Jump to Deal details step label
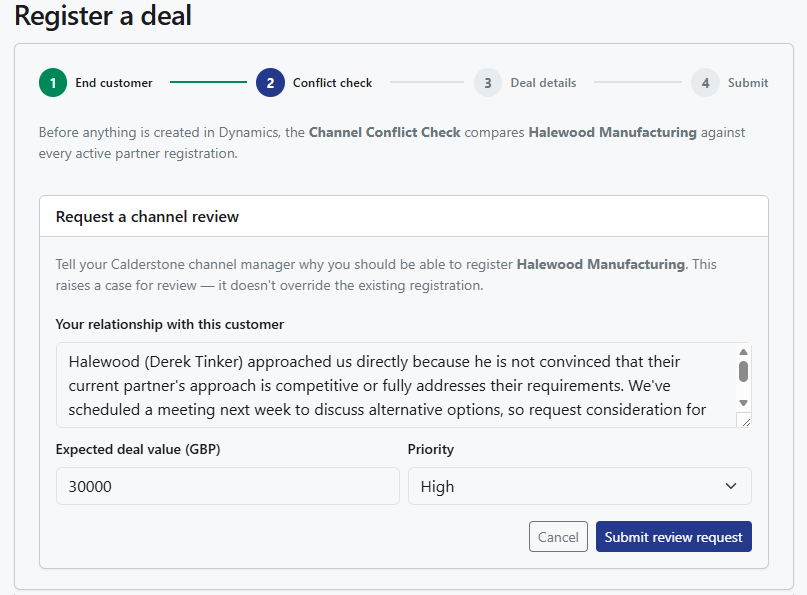 tap(543, 83)
